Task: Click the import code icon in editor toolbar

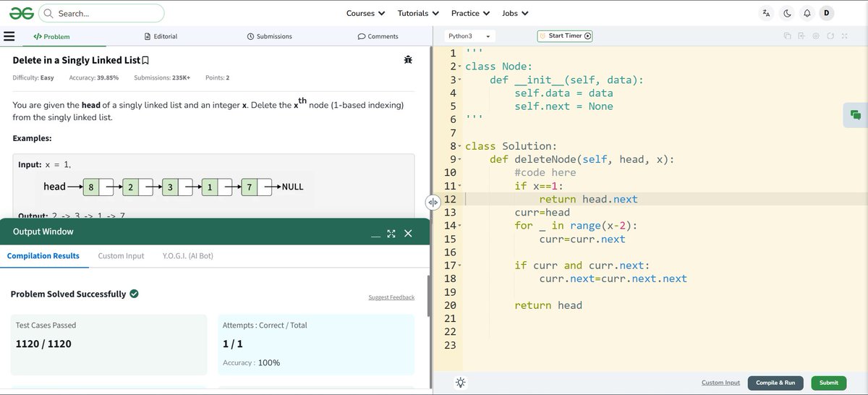Action: [x=801, y=36]
